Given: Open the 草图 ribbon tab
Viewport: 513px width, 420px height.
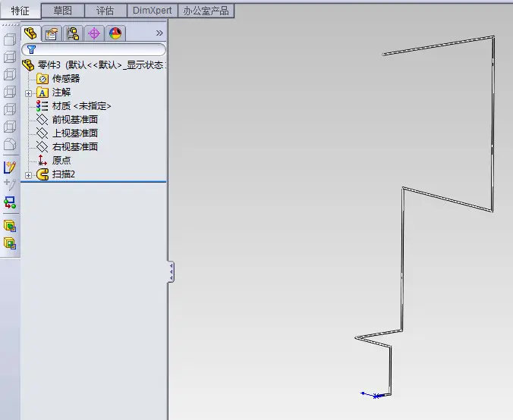Looking at the screenshot, I should click(x=62, y=11).
